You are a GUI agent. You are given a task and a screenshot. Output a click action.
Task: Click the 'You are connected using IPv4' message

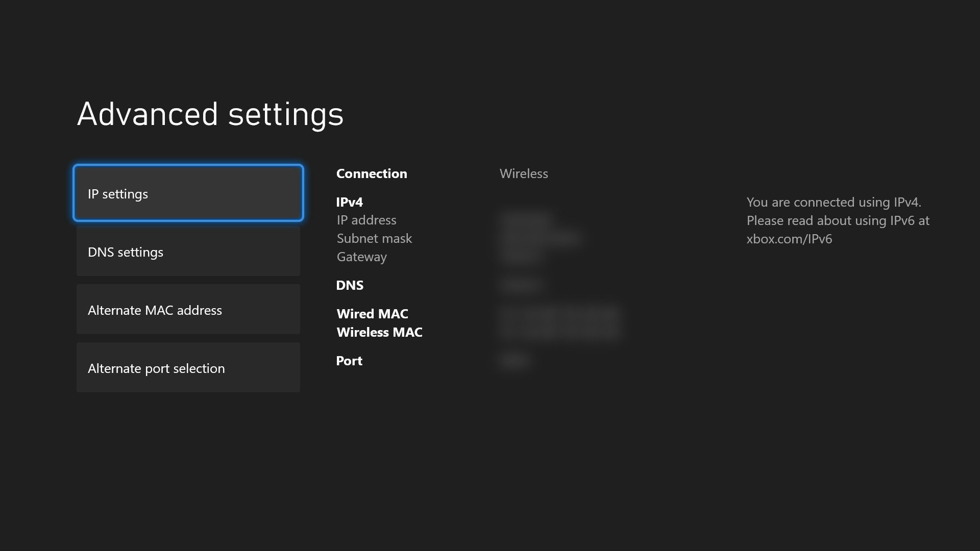click(833, 202)
